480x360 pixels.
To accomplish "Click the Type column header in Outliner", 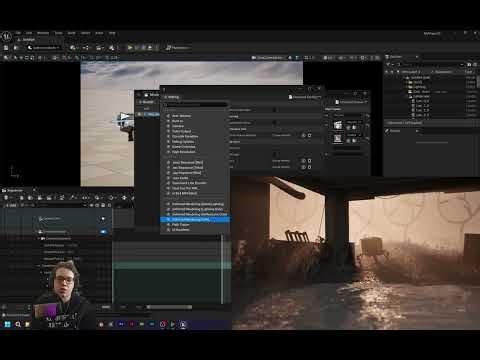I will pos(468,72).
